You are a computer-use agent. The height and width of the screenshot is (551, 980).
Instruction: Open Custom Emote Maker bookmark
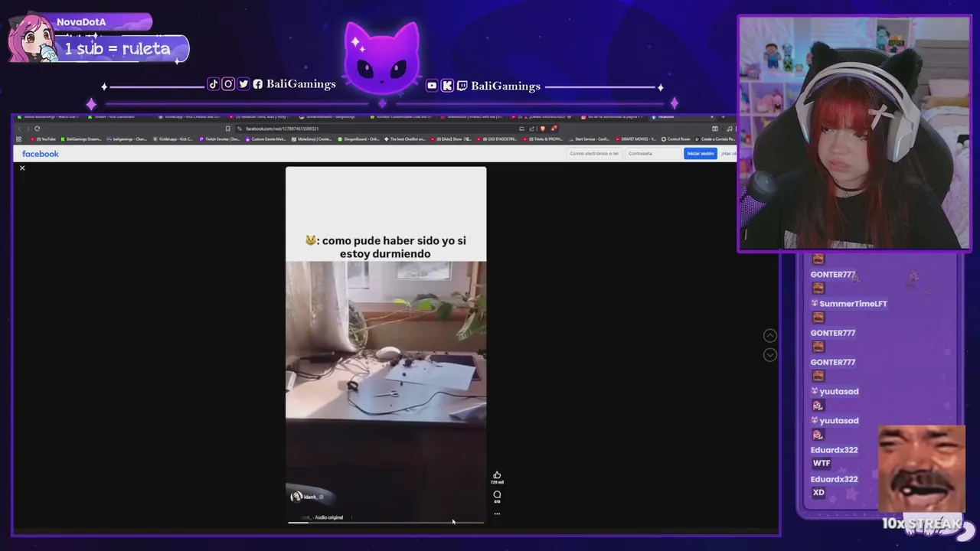tap(266, 139)
